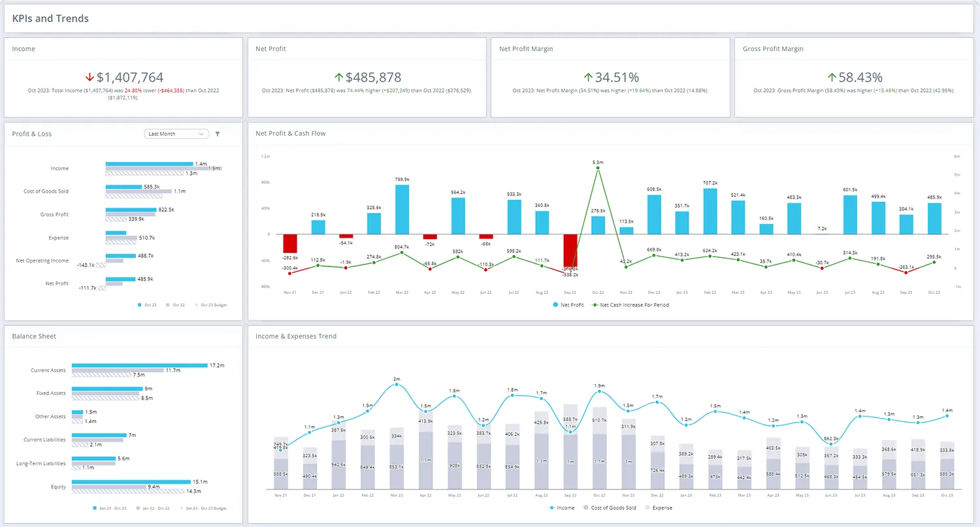
Task: Click the blue Net Profit legend dot
Action: 555,304
